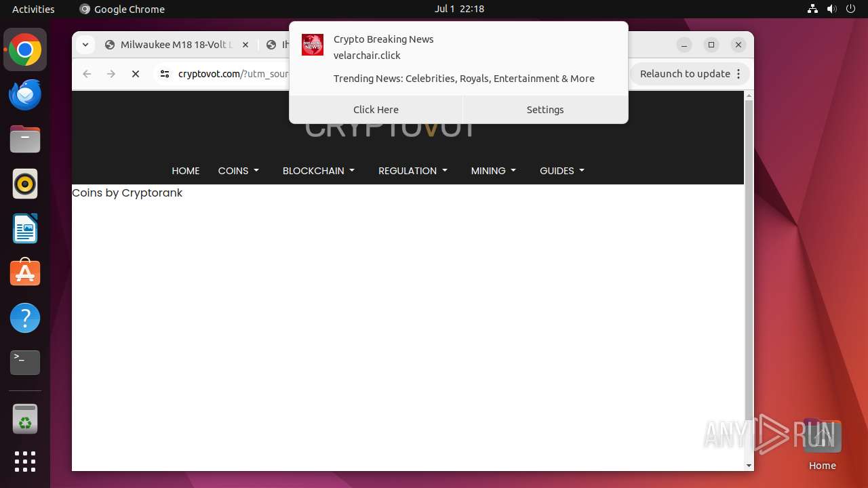
Task: Open the clock Jul 1 22:18
Action: click(459, 9)
